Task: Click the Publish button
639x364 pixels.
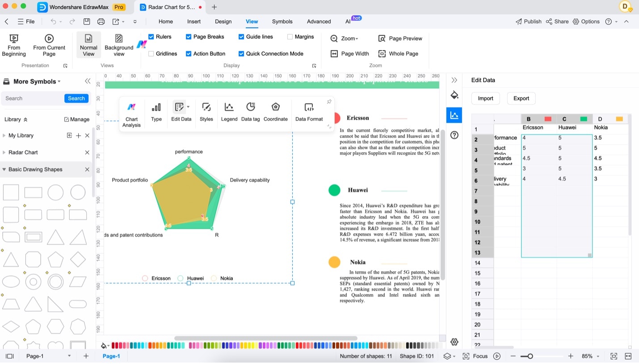Action: tap(528, 21)
